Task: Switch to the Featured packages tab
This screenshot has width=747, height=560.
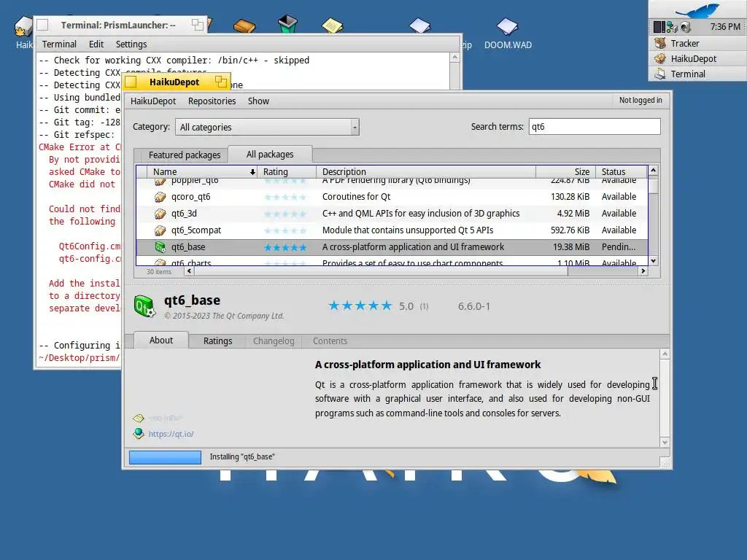Action: pyautogui.click(x=185, y=155)
